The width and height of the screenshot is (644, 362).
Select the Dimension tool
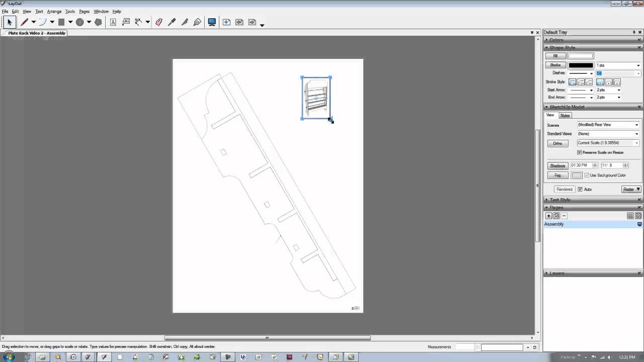tap(138, 22)
